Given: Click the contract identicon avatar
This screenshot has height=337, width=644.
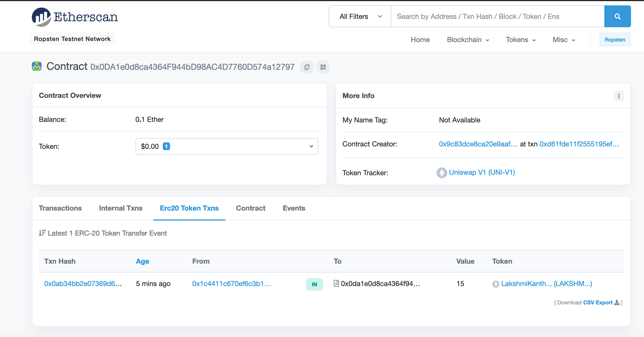Looking at the screenshot, I should [37, 66].
